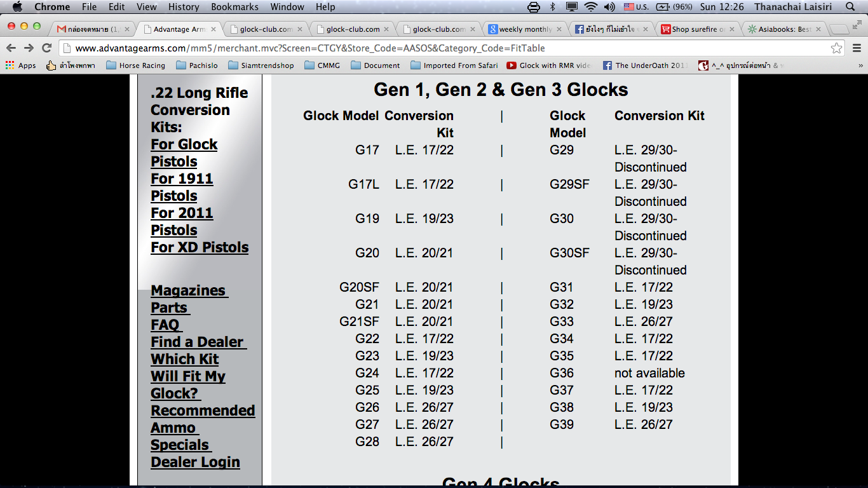Image resolution: width=868 pixels, height=488 pixels.
Task: Open the Apps grid shortcut in bookmarks bar
Action: (x=21, y=65)
